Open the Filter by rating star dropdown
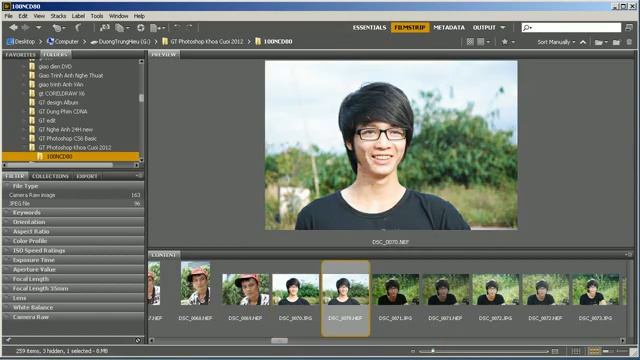 508,42
